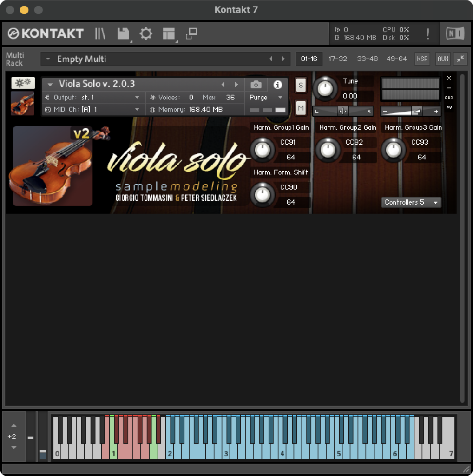Click the Harm. Group1 Gain knob
Viewport: 473px width, 476px height.
coord(263,150)
